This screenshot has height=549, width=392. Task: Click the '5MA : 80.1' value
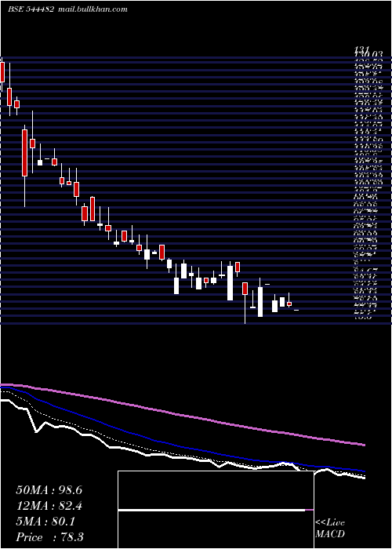[45, 522]
